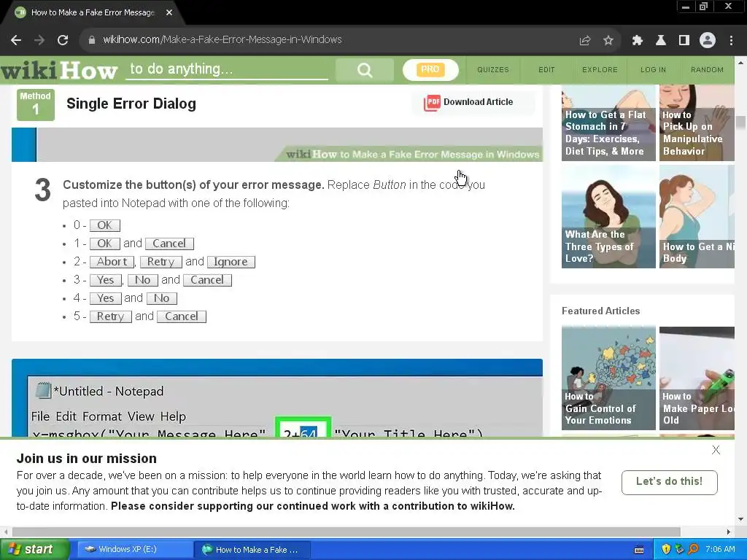The height and width of the screenshot is (560, 747).
Task: Click the Notepad screenshot image
Action: pyautogui.click(x=276, y=398)
